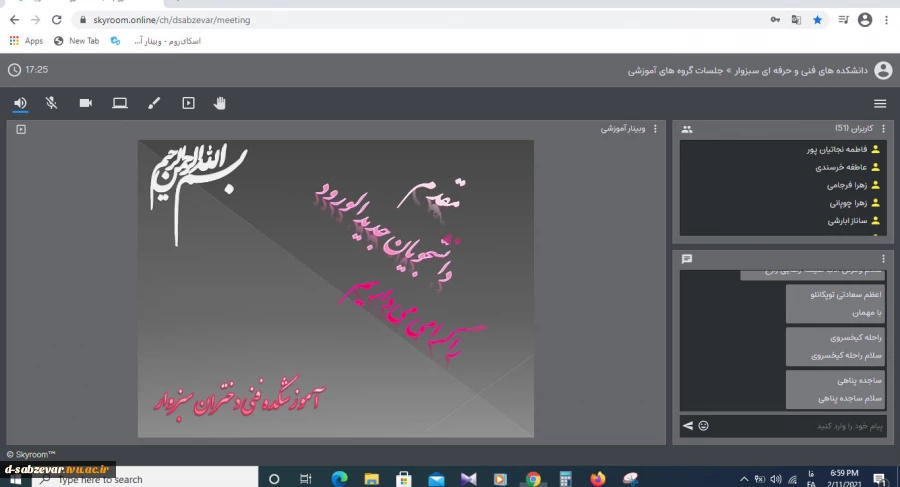Click the user profile avatar icon
This screenshot has height=487, width=900.
click(x=882, y=70)
